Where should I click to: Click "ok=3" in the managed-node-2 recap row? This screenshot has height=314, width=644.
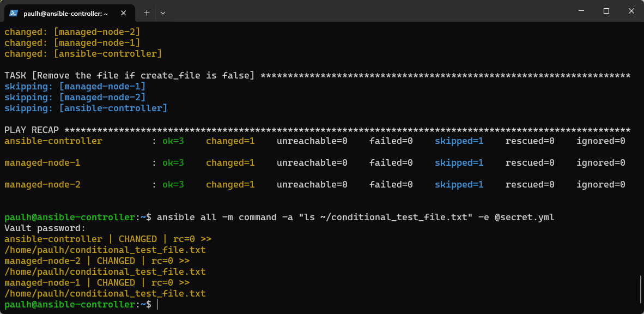pos(173,185)
